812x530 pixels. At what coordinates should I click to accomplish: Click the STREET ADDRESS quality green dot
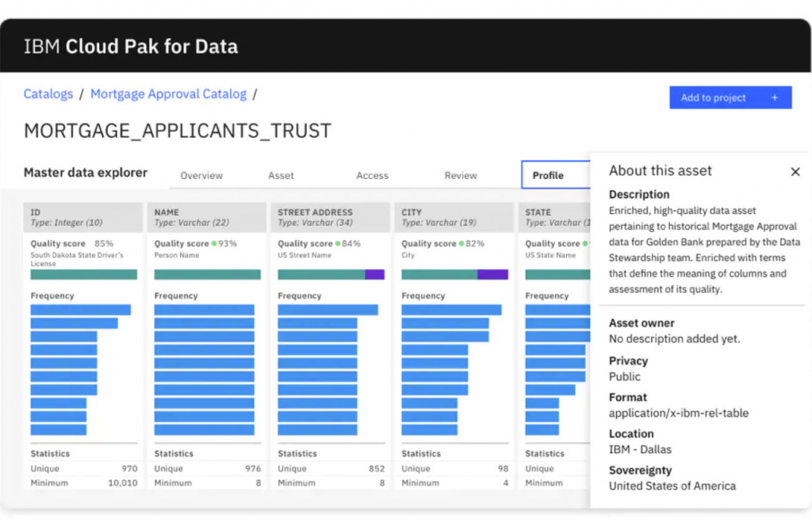pyautogui.click(x=338, y=243)
